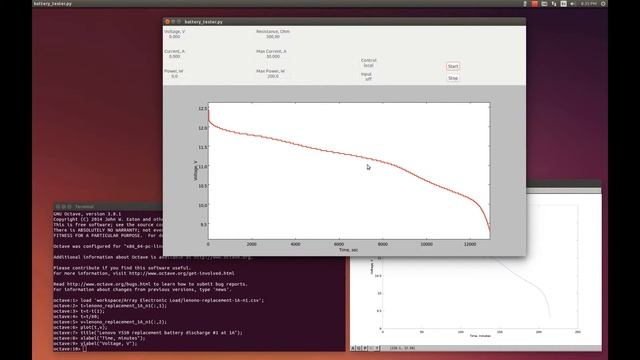Viewport: 640px width, 360px height.
Task: Click the Start button in battery_tester
Action: pyautogui.click(x=453, y=66)
